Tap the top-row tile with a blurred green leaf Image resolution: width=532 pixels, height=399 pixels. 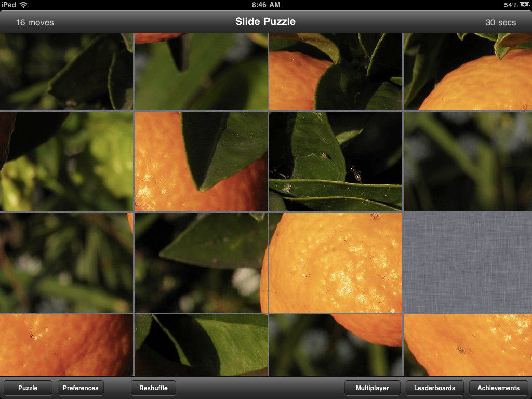click(x=201, y=72)
